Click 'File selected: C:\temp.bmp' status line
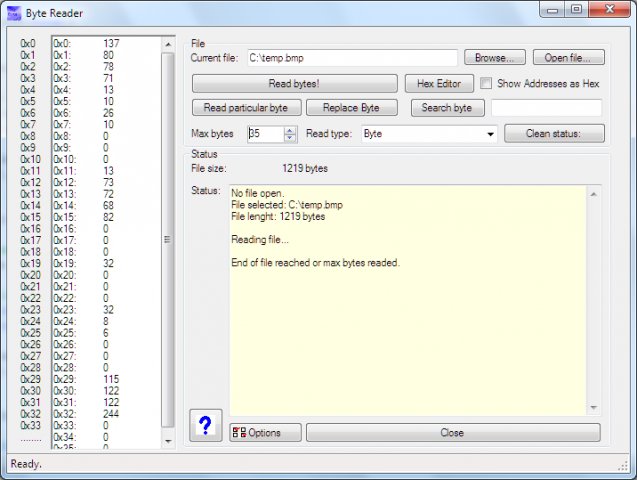Image resolution: width=637 pixels, height=480 pixels. click(x=287, y=205)
